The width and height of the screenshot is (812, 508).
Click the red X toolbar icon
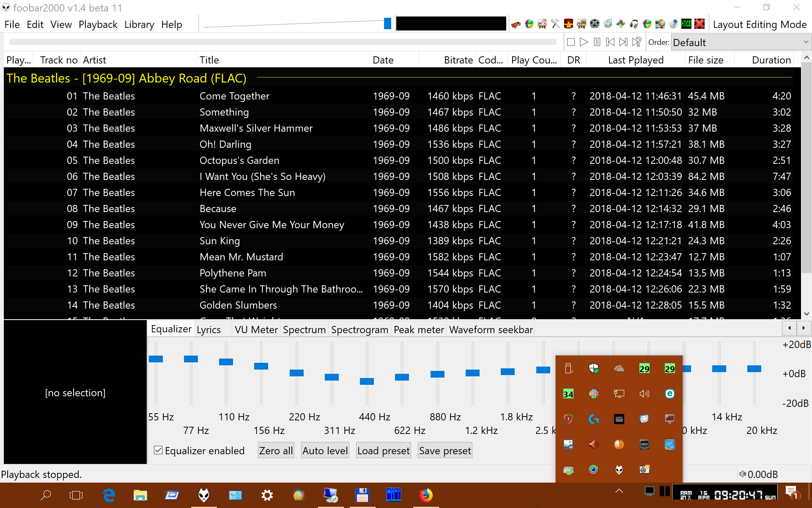700,24
